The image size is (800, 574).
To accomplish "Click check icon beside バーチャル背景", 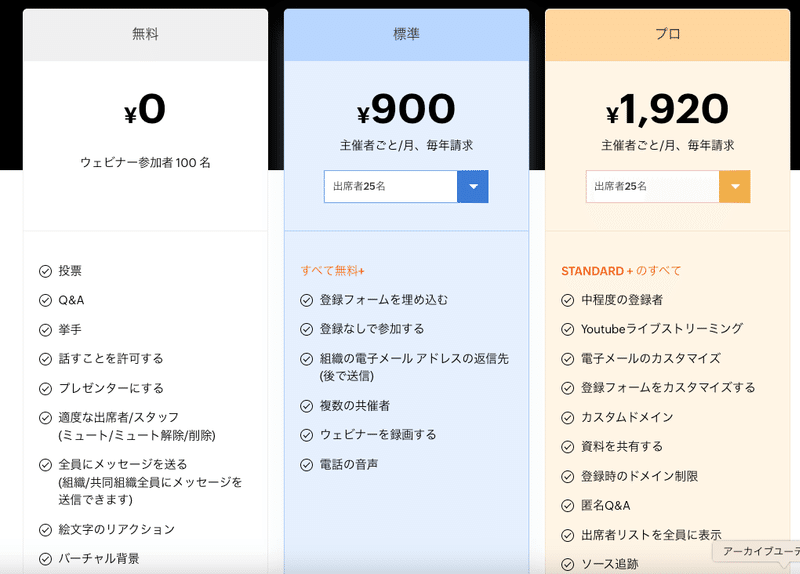I will (x=45, y=559).
